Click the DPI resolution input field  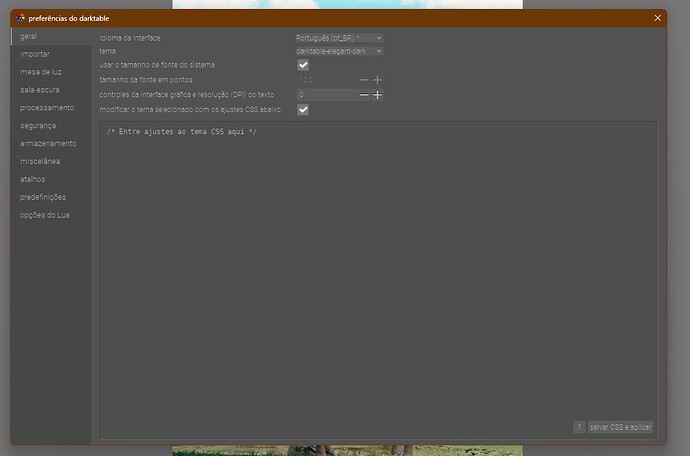point(327,95)
